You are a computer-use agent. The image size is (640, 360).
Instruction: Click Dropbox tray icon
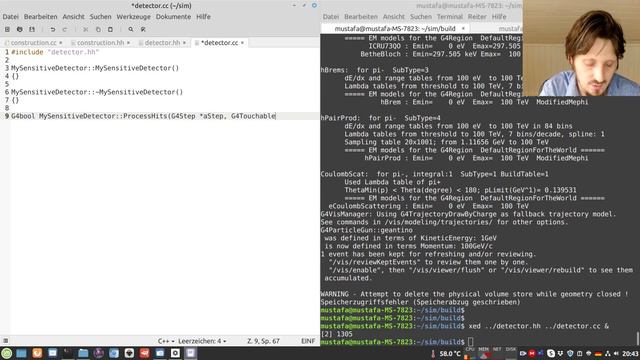click(560, 353)
